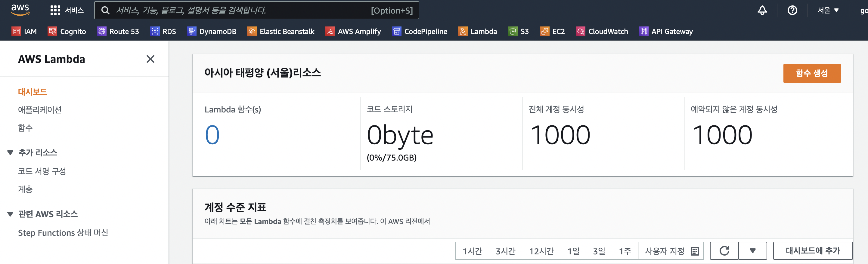Click the 서비스 menu label
The image size is (868, 264).
click(74, 11)
